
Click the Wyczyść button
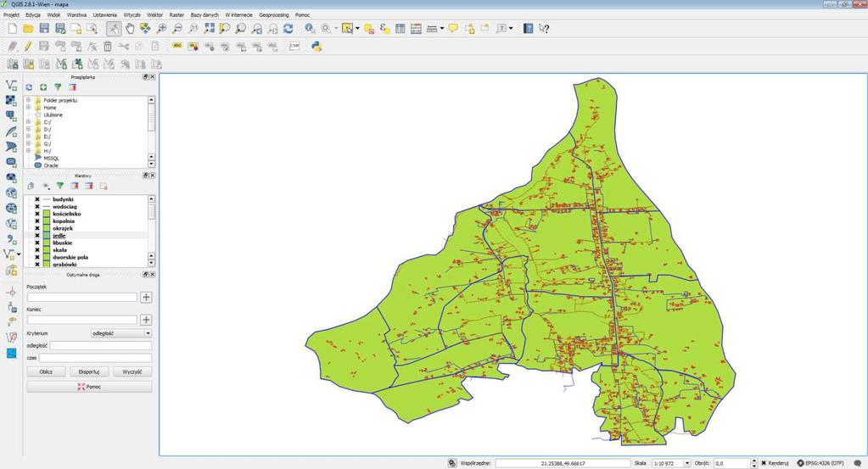pos(132,371)
